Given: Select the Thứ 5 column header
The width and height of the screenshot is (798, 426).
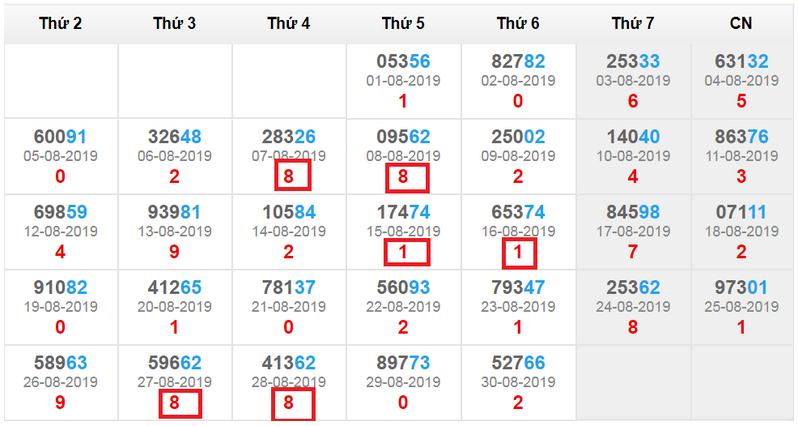Looking at the screenshot, I should pyautogui.click(x=404, y=23).
